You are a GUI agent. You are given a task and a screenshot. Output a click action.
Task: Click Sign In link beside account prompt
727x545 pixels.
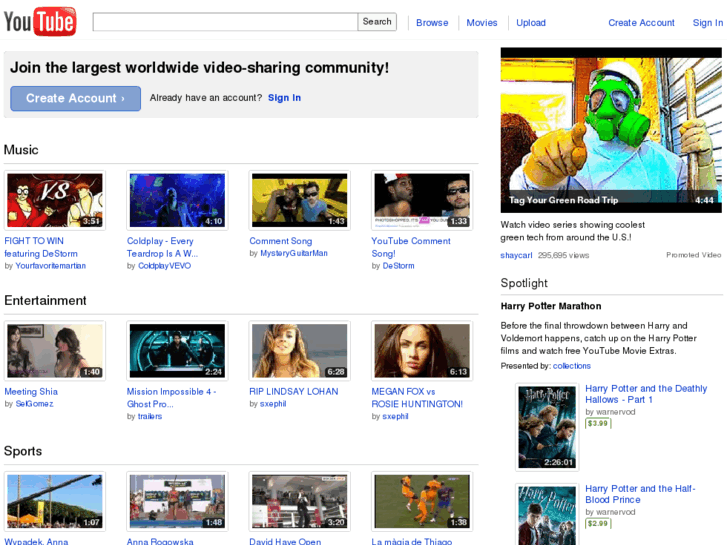coord(284,98)
